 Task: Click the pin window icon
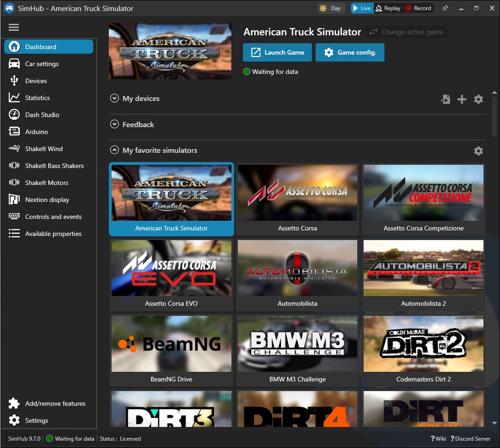445,8
